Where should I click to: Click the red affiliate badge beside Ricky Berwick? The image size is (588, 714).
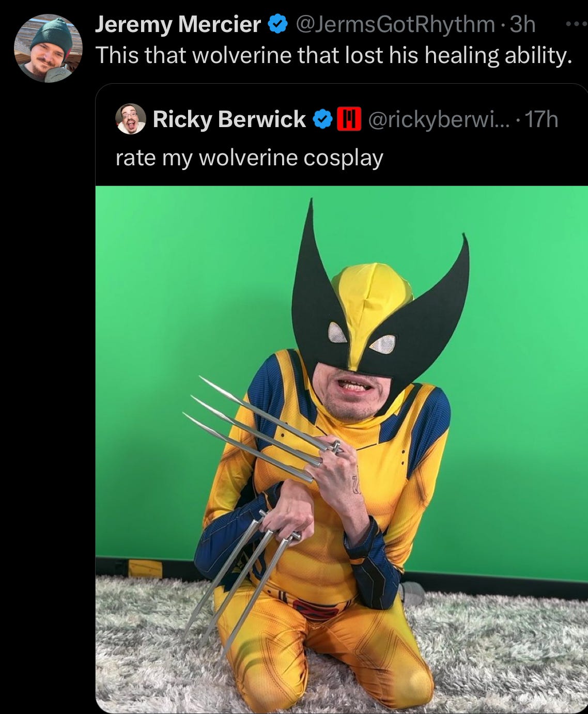(x=349, y=119)
